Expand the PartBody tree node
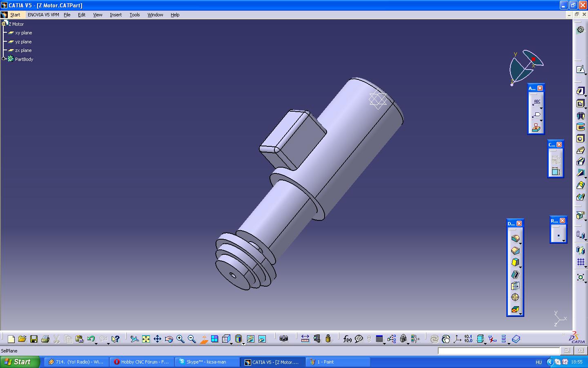This screenshot has width=588, height=368. point(4,59)
